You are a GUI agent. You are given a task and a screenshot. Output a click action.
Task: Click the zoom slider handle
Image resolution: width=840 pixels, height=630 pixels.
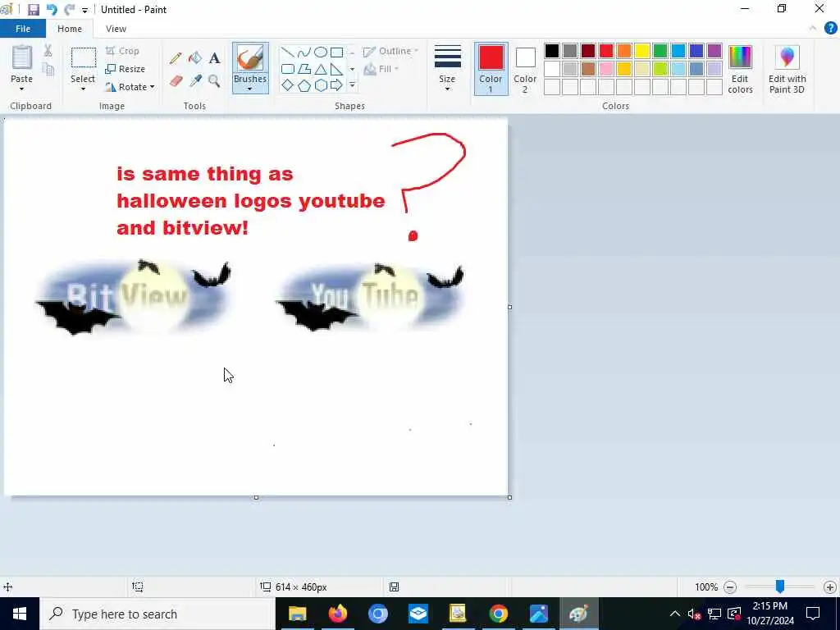pyautogui.click(x=780, y=587)
